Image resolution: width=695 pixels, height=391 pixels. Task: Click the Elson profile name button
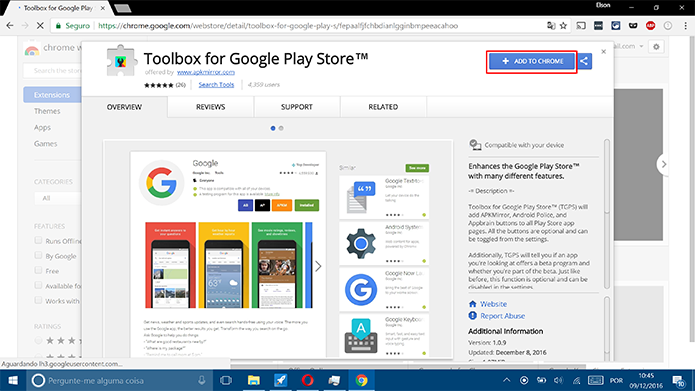pos(603,6)
